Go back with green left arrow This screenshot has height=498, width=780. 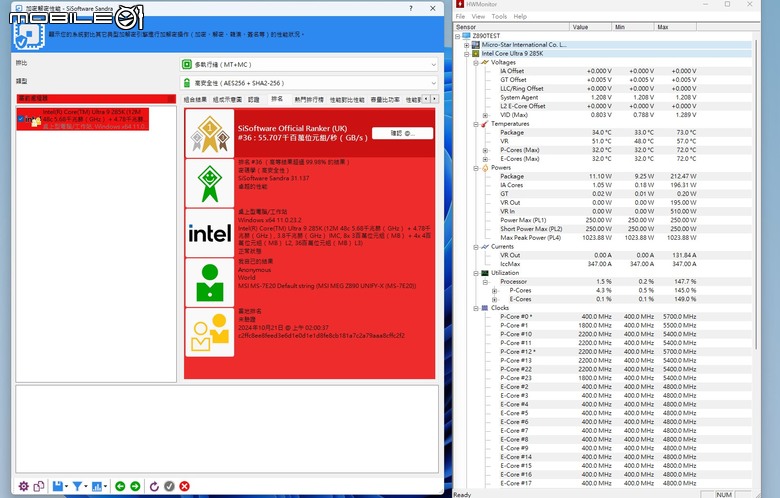coord(120,486)
